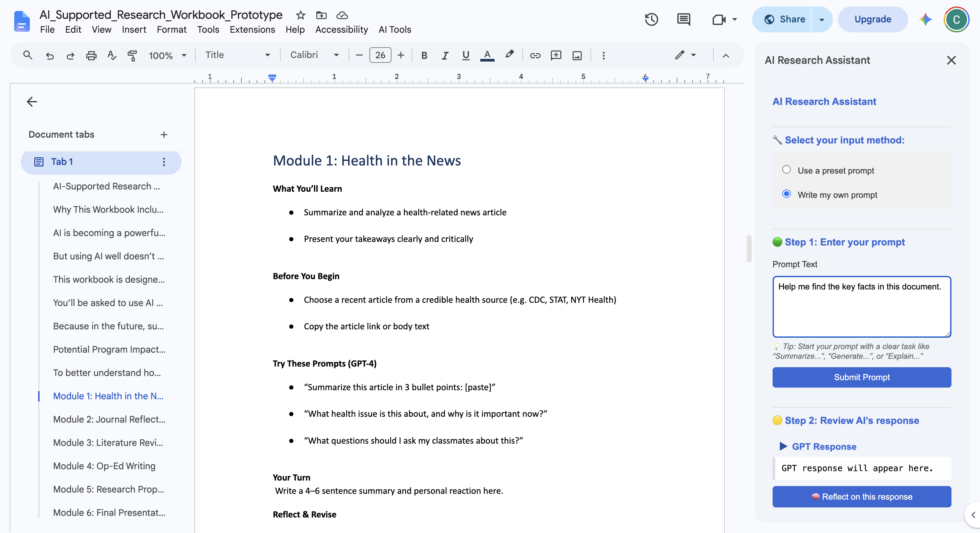980x533 pixels.
Task: Decrease font size with minus
Action: point(359,55)
